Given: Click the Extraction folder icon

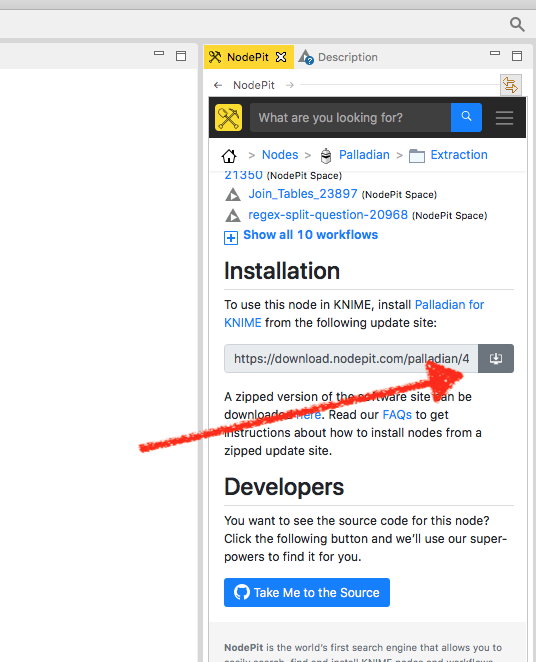Looking at the screenshot, I should (417, 156).
